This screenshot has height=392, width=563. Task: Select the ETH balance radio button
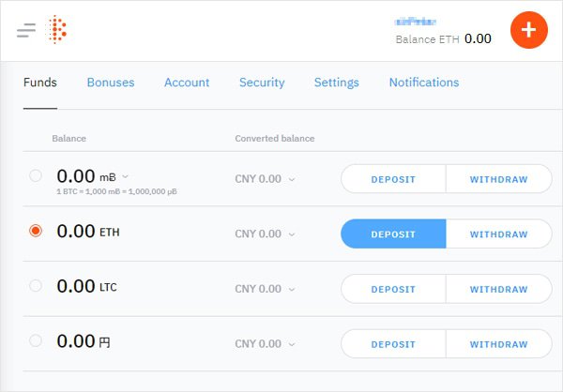(36, 231)
